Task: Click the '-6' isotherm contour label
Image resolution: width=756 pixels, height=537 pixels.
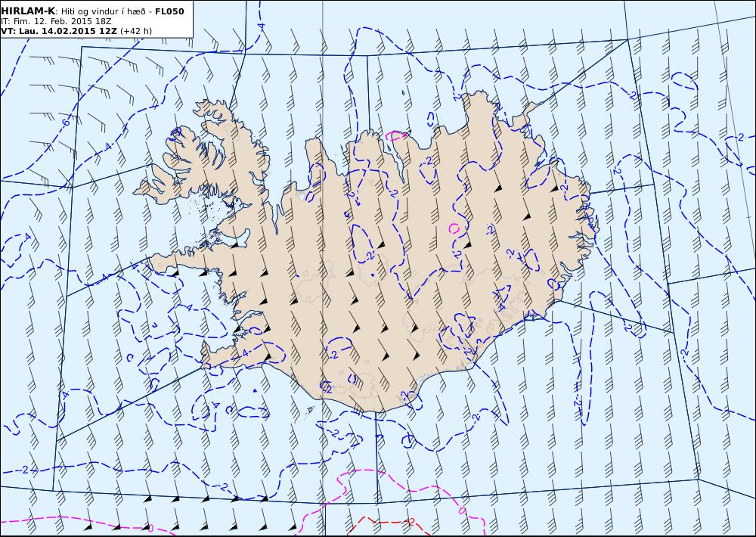Action: point(66,122)
